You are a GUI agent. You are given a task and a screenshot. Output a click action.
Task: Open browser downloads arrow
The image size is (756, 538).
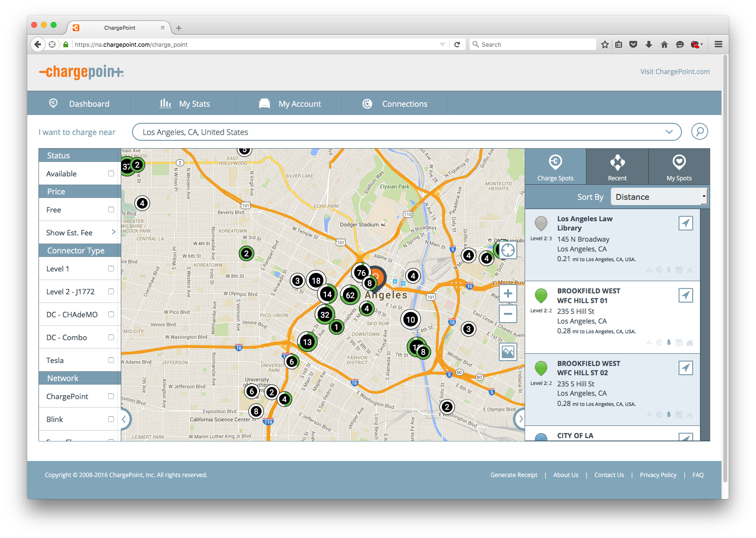coord(649,44)
